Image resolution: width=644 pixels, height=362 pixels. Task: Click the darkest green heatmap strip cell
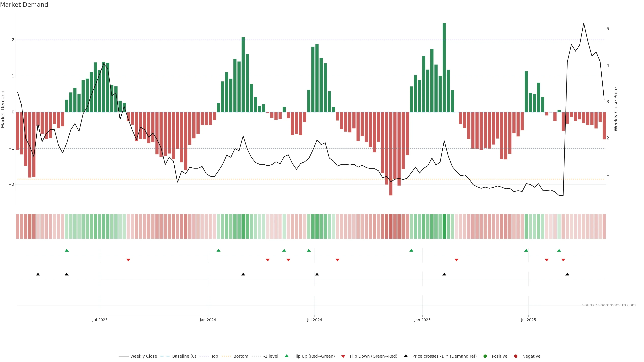[444, 226]
